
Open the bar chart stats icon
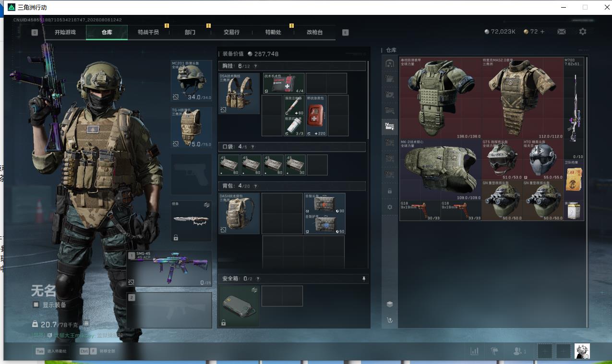tap(474, 352)
